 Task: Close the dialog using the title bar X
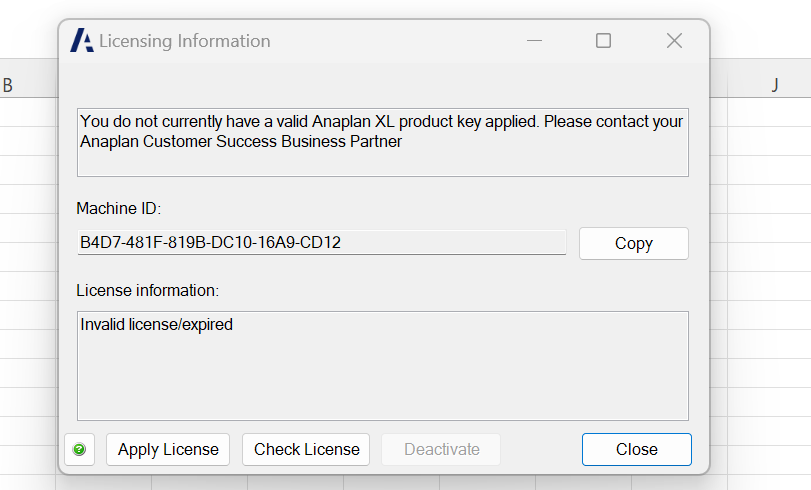[674, 41]
